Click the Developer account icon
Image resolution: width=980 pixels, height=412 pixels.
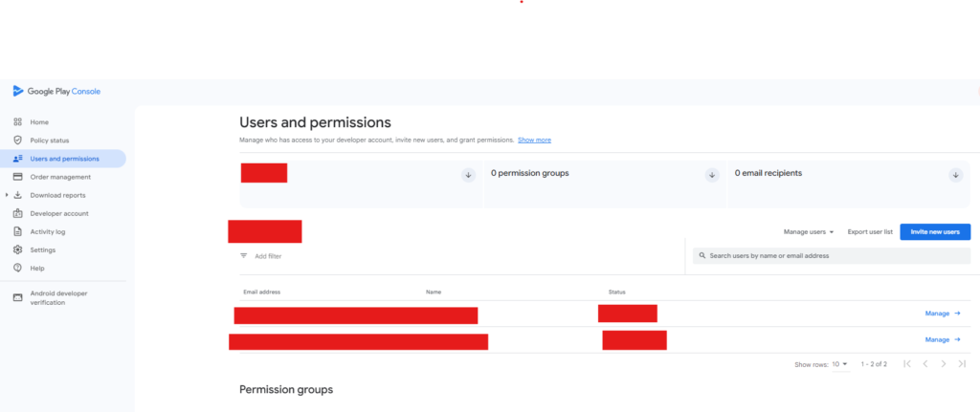pos(18,213)
